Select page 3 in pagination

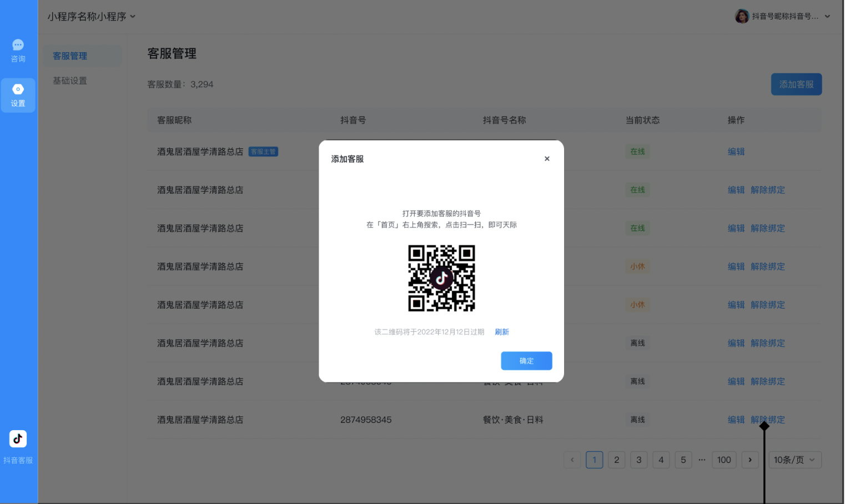coord(639,460)
